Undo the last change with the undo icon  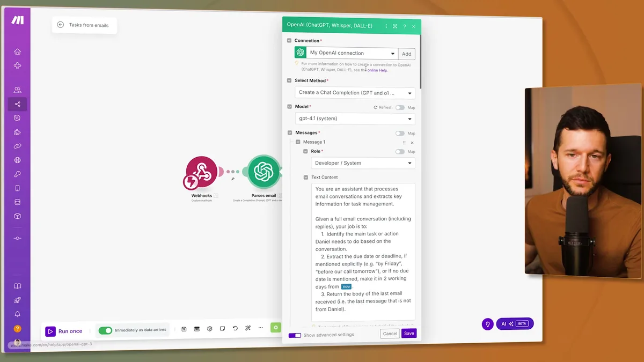[x=235, y=328]
